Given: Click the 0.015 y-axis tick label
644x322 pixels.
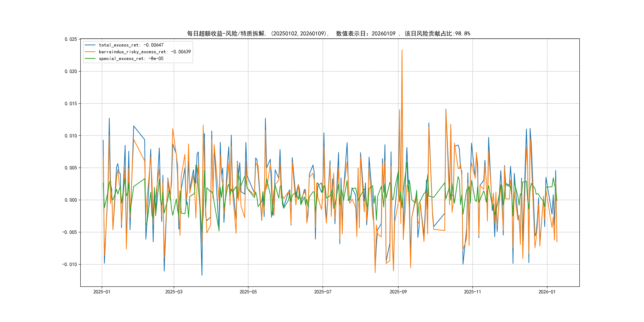Looking at the screenshot, I should (x=71, y=104).
